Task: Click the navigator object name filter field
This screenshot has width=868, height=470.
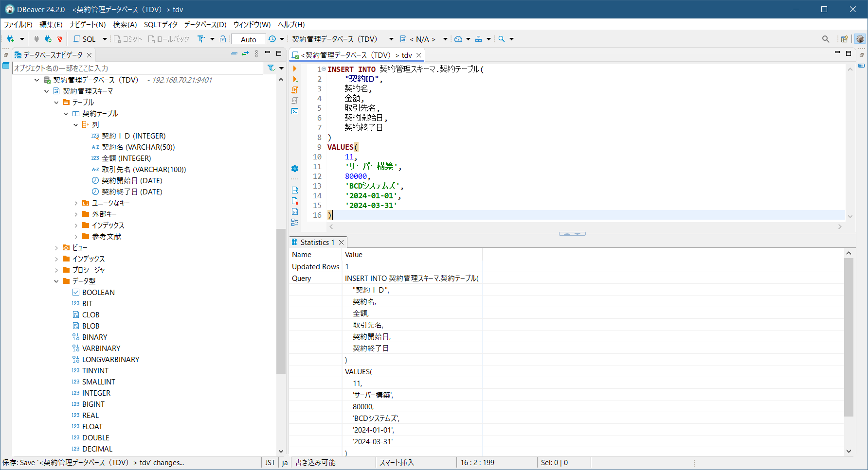Action: [138, 68]
